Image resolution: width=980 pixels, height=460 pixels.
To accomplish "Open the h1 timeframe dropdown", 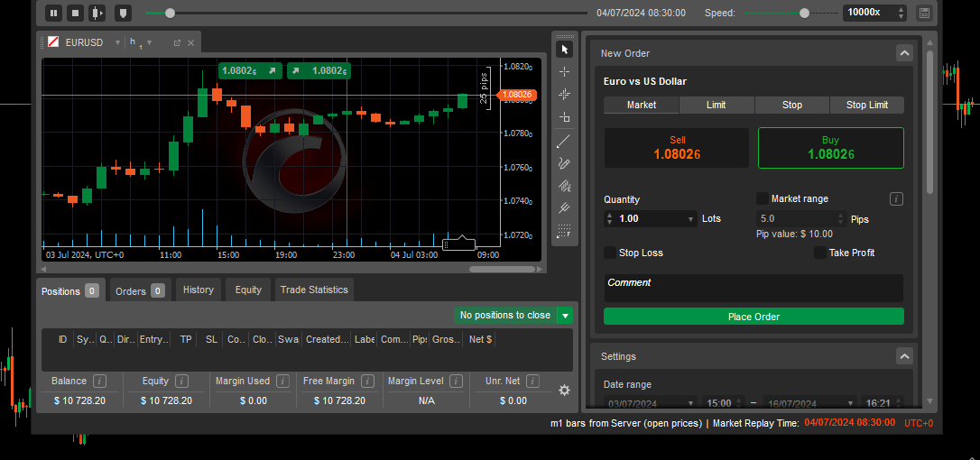I will point(149,42).
